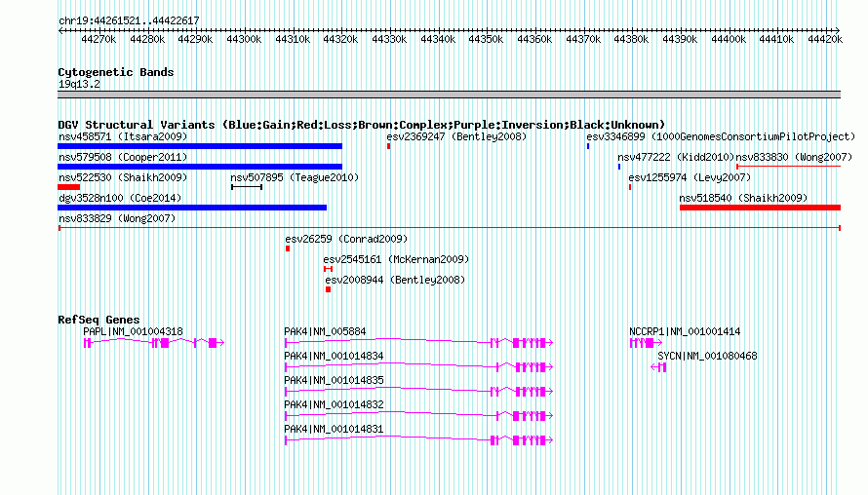Viewport: 868px width, 495px height.
Task: Click the nsv522530 (Shaikh2009) label
Action: (123, 177)
